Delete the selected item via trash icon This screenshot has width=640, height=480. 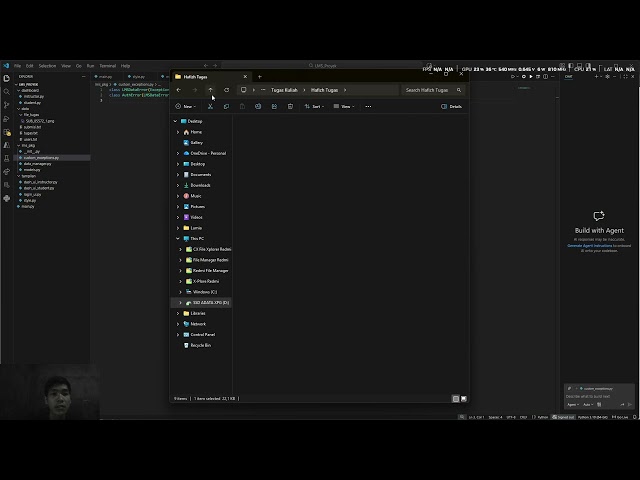point(290,107)
